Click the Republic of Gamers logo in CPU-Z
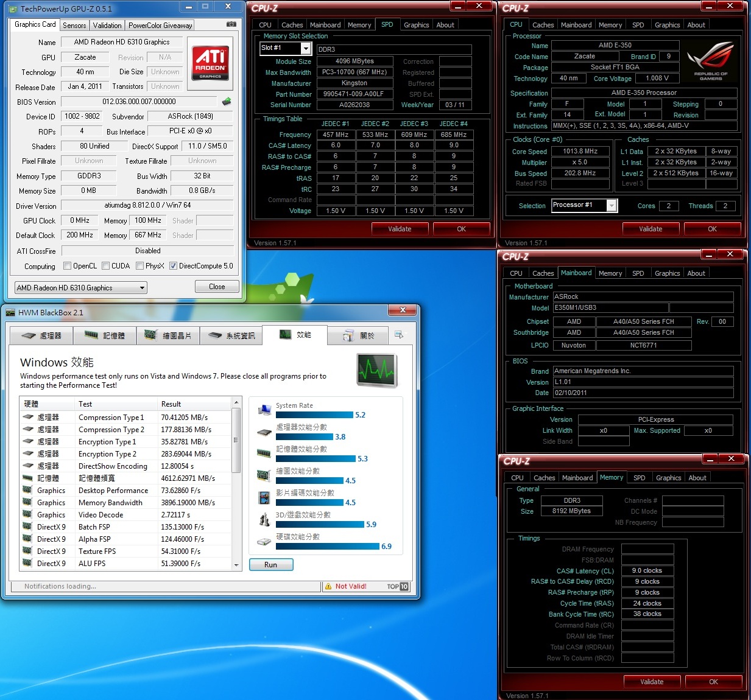The height and width of the screenshot is (700, 751). coord(710,62)
